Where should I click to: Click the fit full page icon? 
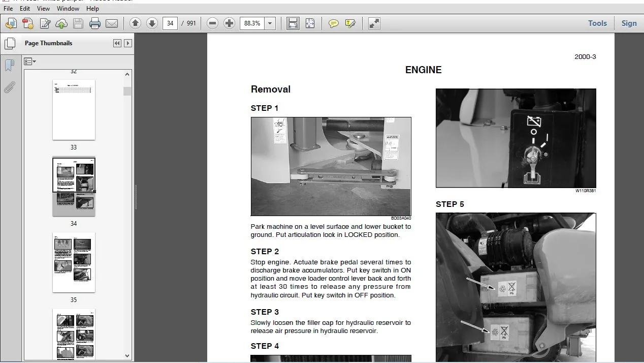[310, 23]
